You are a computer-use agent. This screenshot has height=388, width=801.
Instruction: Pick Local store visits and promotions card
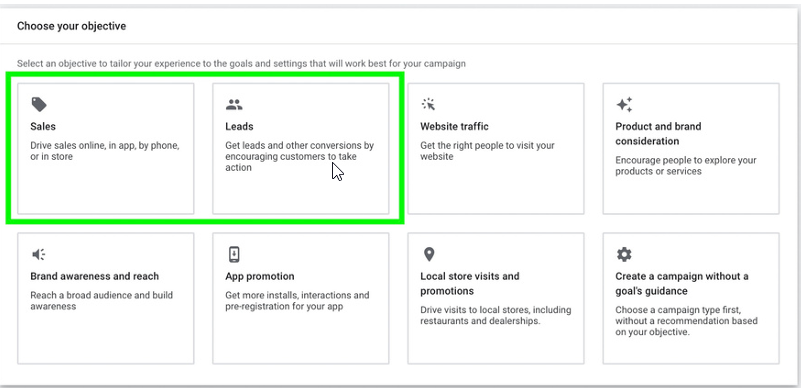click(x=496, y=298)
